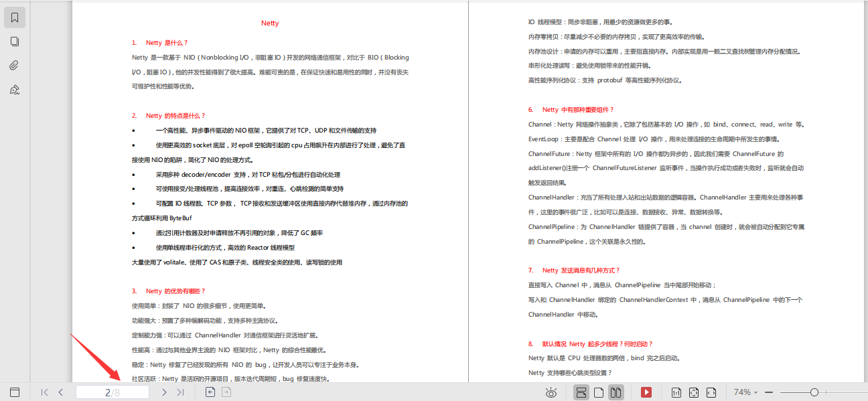Click heading '8. 默认情况 Netty 起多少线程？何时启动？'
This screenshot has width=868, height=401.
(590, 344)
